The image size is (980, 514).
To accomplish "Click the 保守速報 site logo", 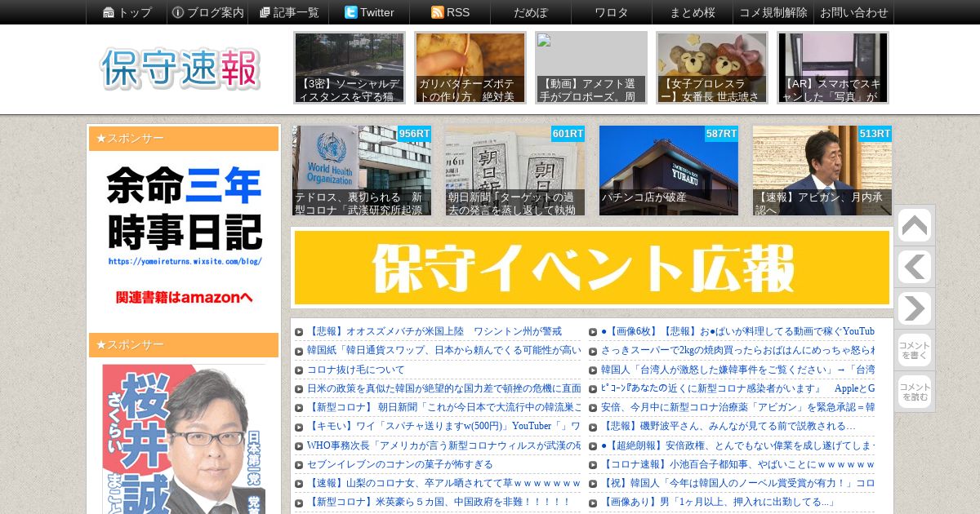I will 180,69.
